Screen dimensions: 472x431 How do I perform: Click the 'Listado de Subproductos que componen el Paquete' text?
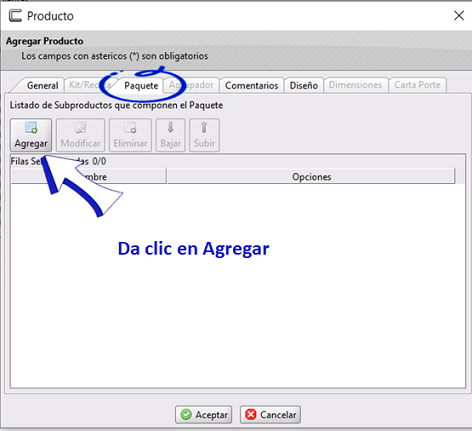point(116,105)
